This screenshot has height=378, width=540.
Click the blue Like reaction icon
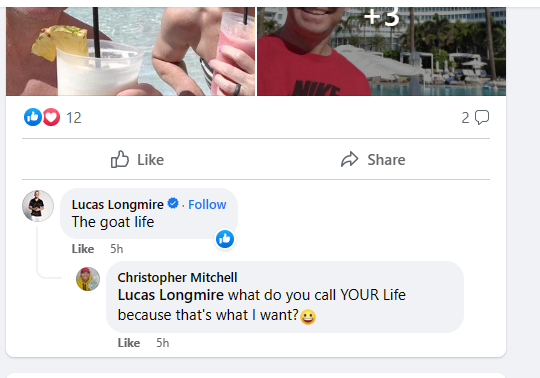coord(33,117)
